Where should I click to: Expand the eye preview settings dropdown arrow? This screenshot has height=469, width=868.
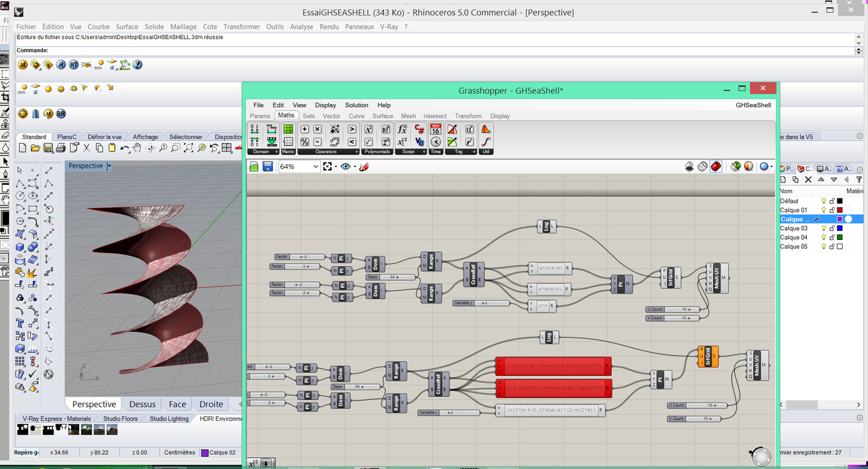(x=354, y=167)
